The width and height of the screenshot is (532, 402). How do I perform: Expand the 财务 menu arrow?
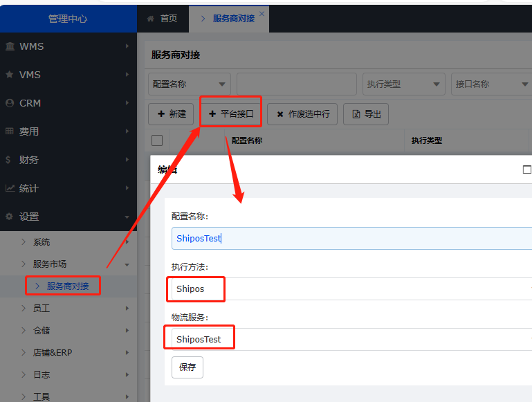click(127, 159)
